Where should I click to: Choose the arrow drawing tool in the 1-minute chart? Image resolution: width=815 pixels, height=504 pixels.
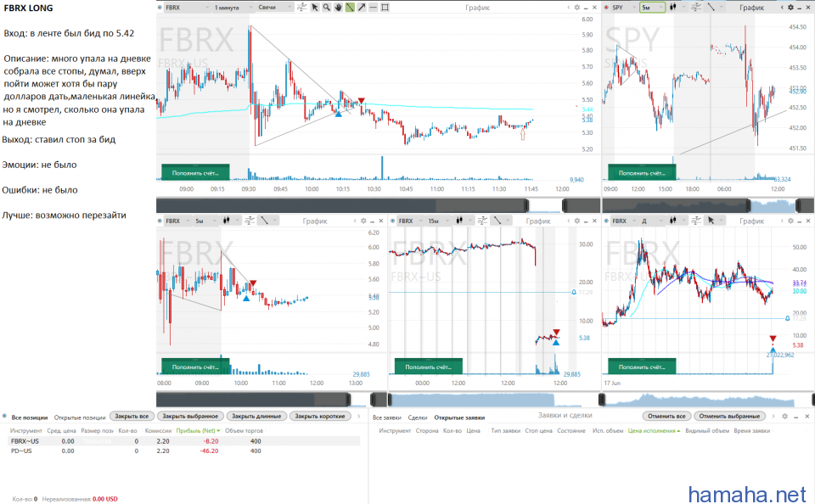pos(362,8)
